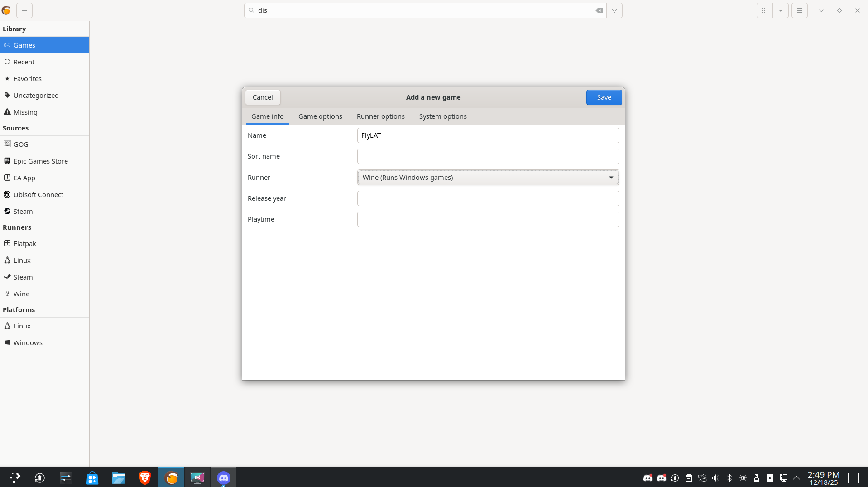The image size is (868, 487).
Task: Go to System options tab
Action: pos(442,116)
